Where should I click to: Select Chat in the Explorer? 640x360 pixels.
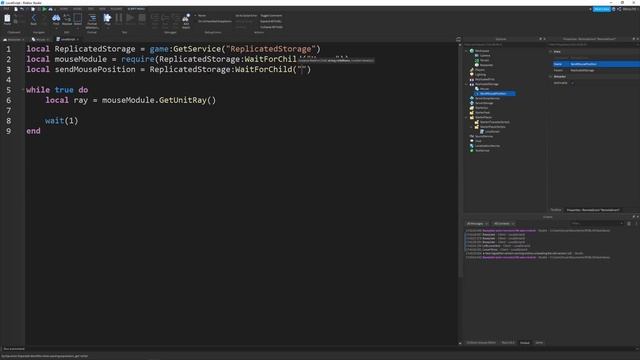pyautogui.click(x=478, y=141)
